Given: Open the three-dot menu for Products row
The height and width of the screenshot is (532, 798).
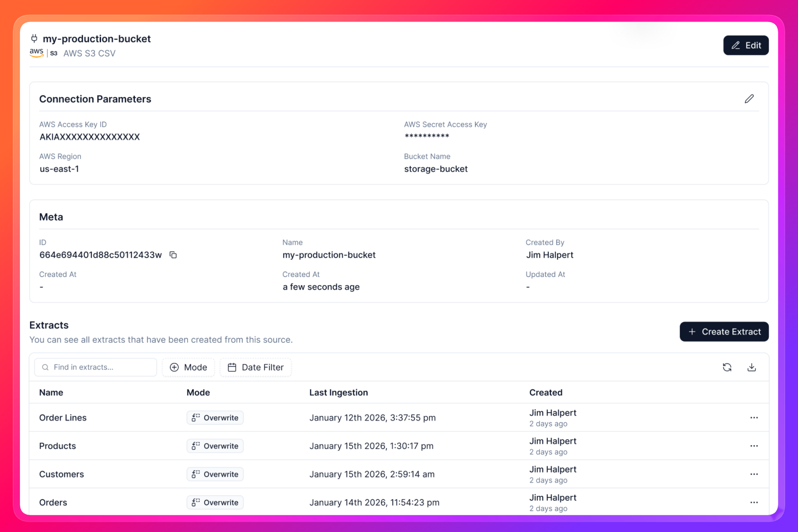Looking at the screenshot, I should tap(754, 446).
